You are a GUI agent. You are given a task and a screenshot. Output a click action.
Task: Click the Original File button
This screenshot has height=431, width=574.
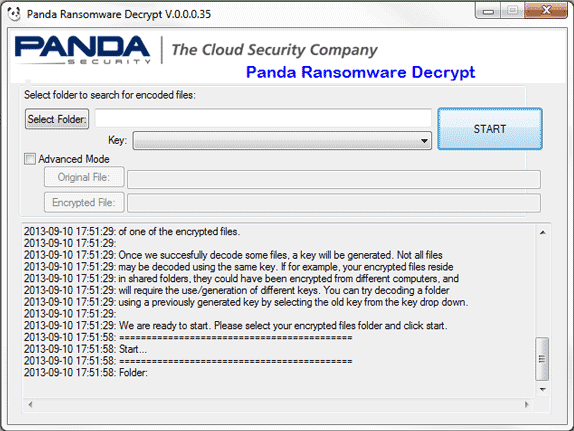click(84, 177)
